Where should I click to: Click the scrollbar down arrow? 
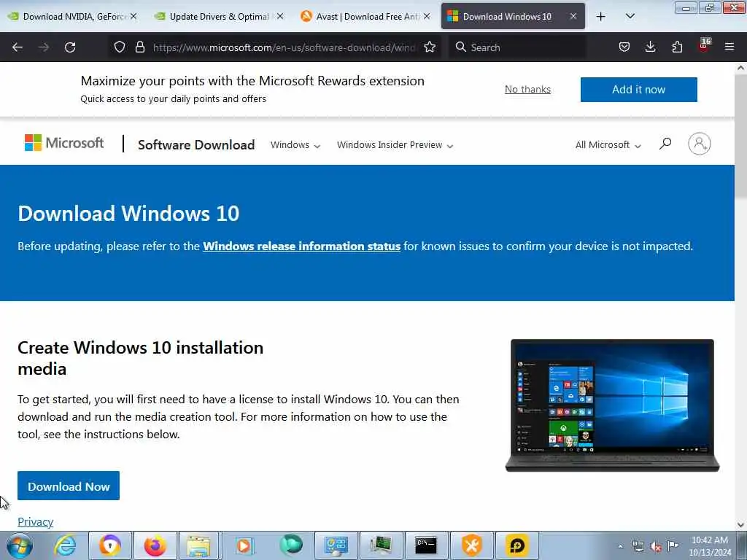(740, 525)
